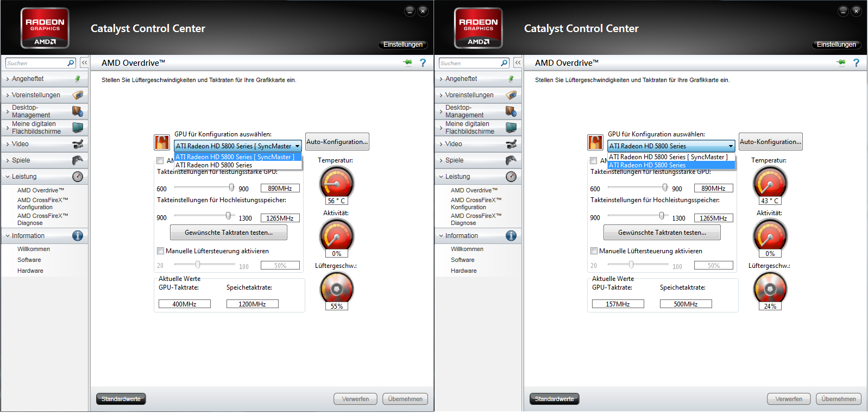The width and height of the screenshot is (868, 413).
Task: Enable Manuelle Lüftersteuerung checkbox in right window
Action: tap(594, 251)
